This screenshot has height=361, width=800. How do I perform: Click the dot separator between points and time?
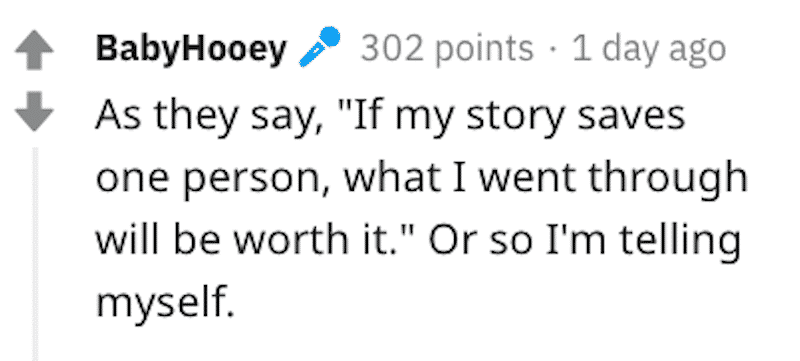(x=553, y=51)
